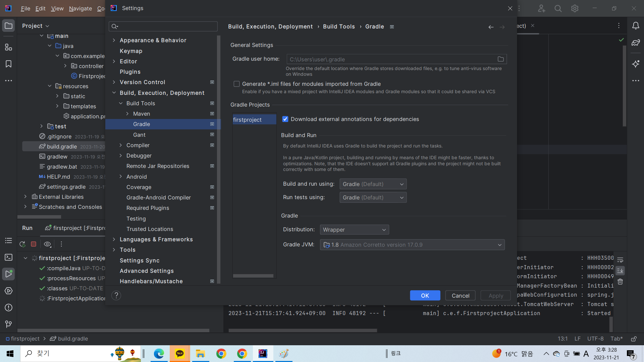Enable Generate *.iml files checkbox
644x362 pixels.
(237, 84)
